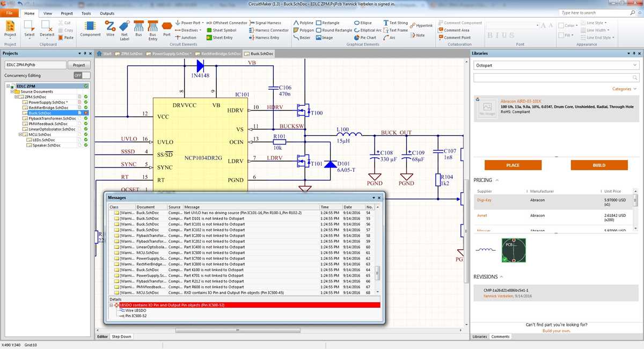This screenshot has height=349, width=644.
Task: Open the Start document tab
Action: (104, 54)
